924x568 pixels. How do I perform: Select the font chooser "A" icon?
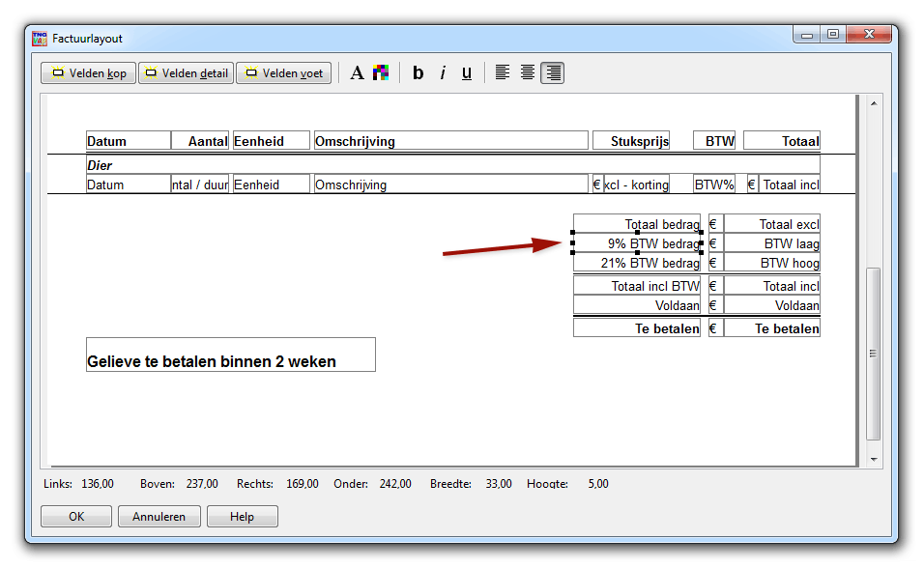(x=358, y=71)
